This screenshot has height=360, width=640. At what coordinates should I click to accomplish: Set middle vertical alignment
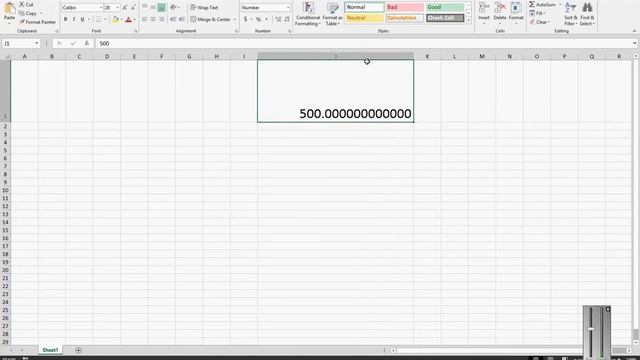[153, 7]
